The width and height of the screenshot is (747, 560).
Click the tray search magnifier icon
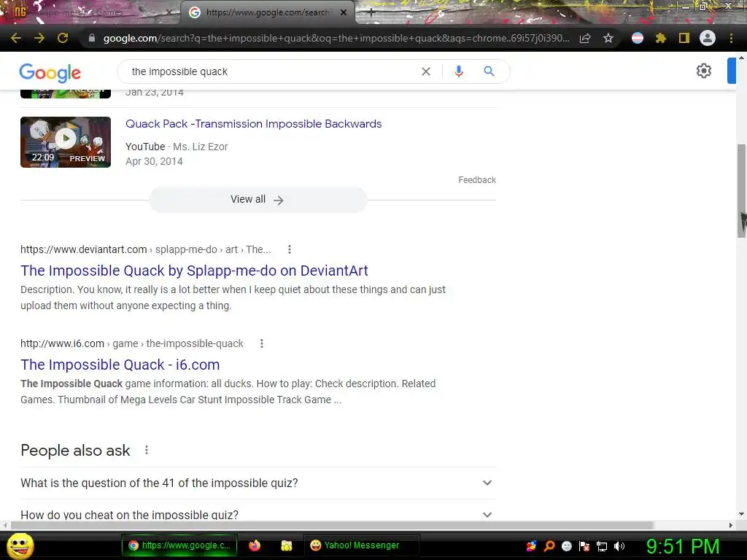549,545
